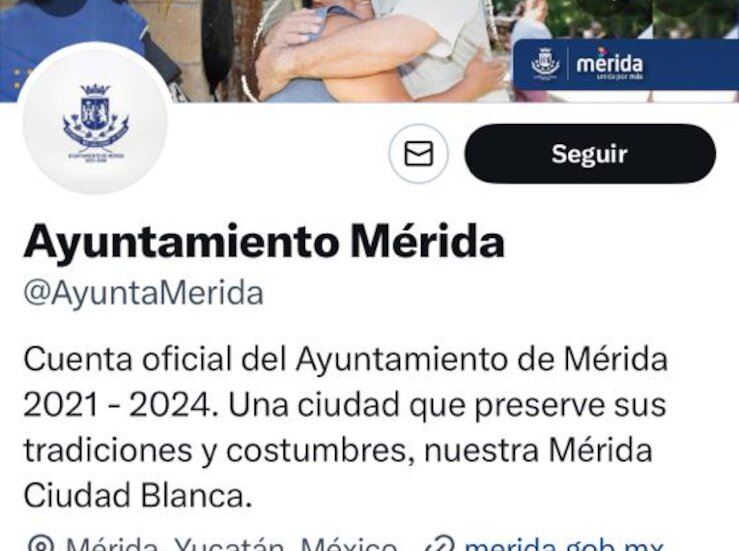Click the 'unida por más' slogan on banner
Screen dimensions: 739x551
click(620, 75)
